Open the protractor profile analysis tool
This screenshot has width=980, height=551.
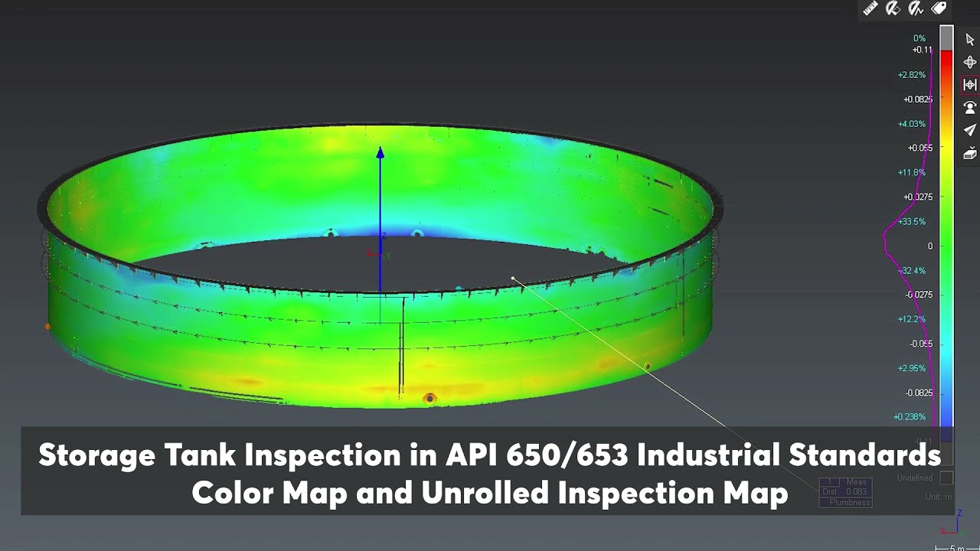pos(916,8)
